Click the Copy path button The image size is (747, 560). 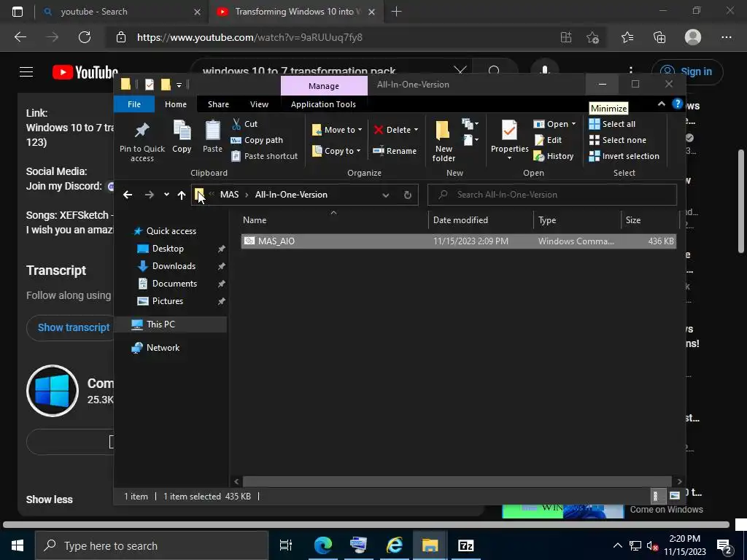(x=257, y=140)
